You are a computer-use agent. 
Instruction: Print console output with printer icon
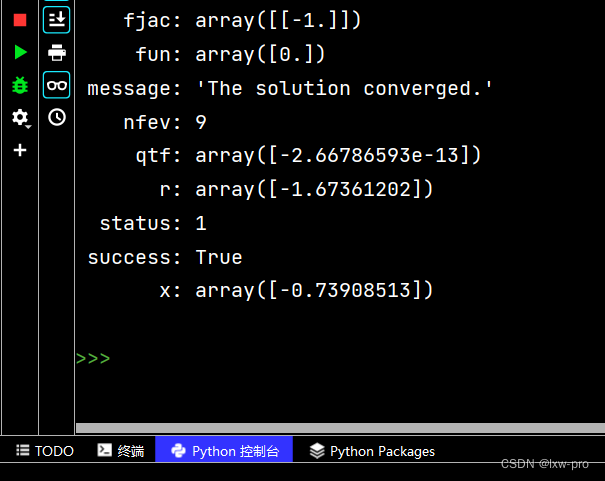57,52
